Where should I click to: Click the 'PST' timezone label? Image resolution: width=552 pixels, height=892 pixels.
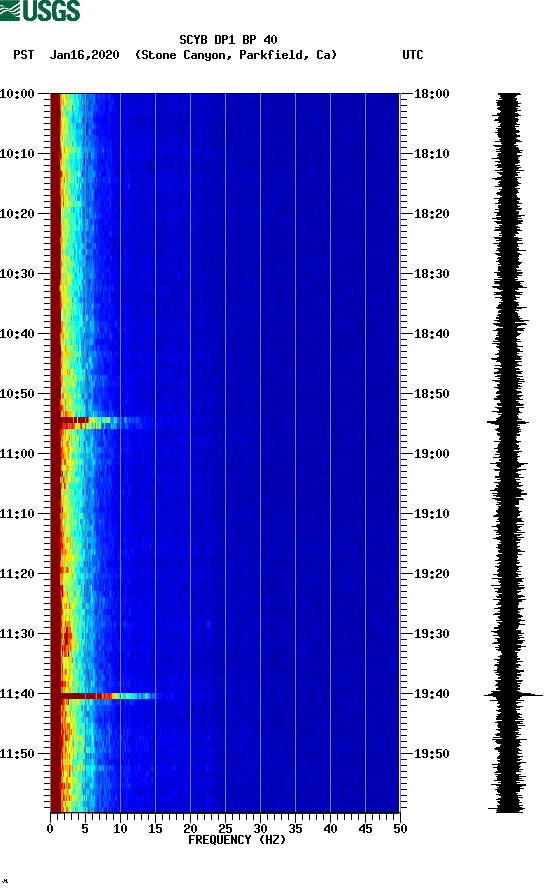tap(23, 55)
